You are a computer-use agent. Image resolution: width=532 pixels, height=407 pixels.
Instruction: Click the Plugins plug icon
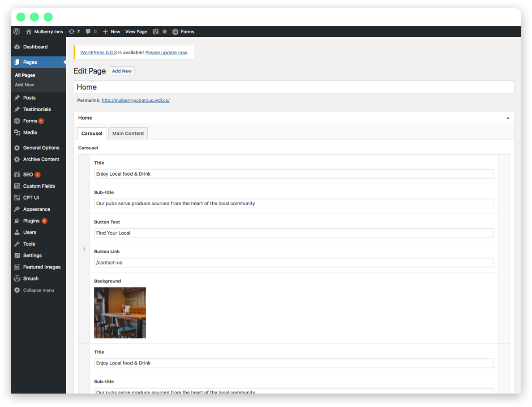(17, 221)
